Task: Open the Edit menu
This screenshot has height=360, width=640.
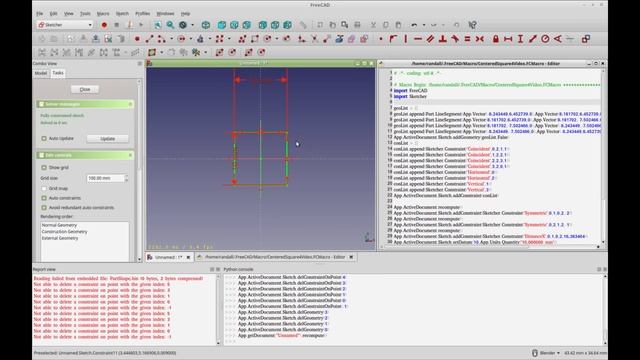Action: coord(53,13)
